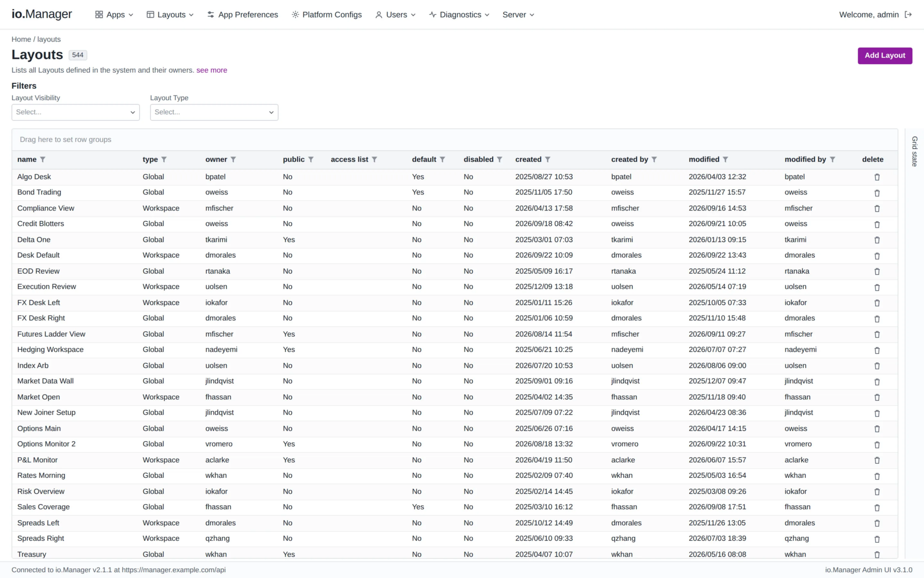The height and width of the screenshot is (578, 924).
Task: Click trash icon for Sales Coverage row
Action: (877, 508)
